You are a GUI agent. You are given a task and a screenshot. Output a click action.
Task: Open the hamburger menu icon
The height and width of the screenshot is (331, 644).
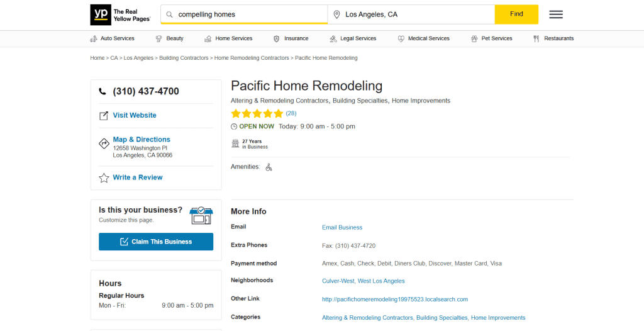tap(556, 14)
